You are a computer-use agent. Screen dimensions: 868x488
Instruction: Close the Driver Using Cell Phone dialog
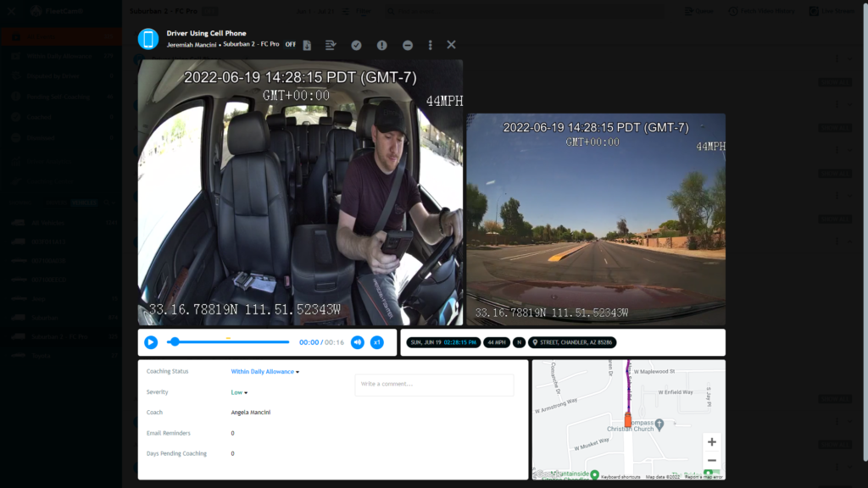click(451, 45)
